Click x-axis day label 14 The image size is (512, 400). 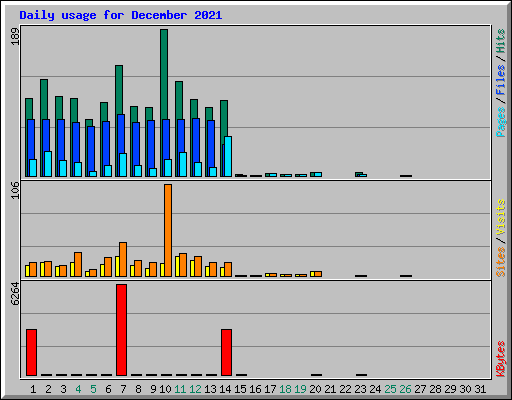click(225, 389)
